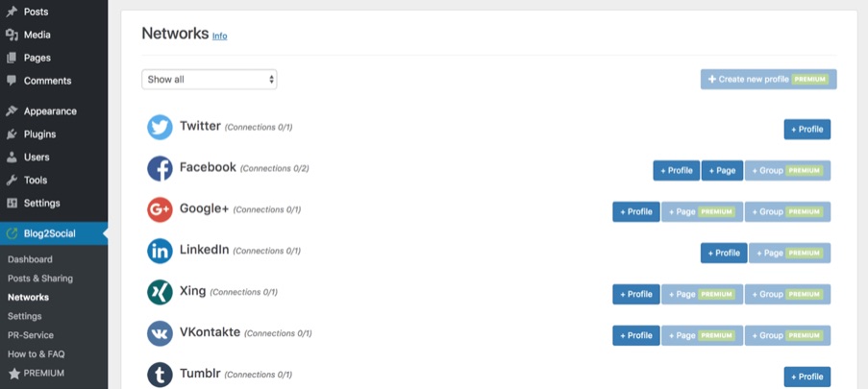Click the Settings sliders icon in sidebar

coord(12,203)
